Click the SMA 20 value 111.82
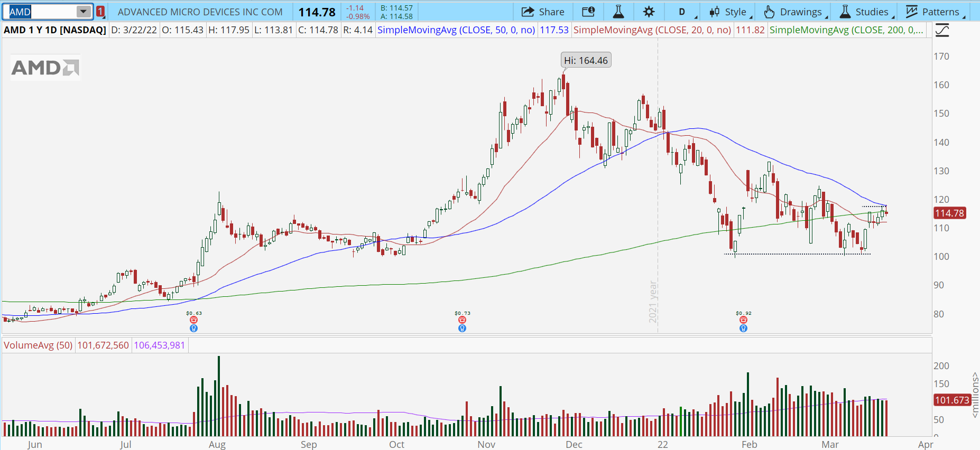Screen dimensions: 980x450 (x=750, y=30)
